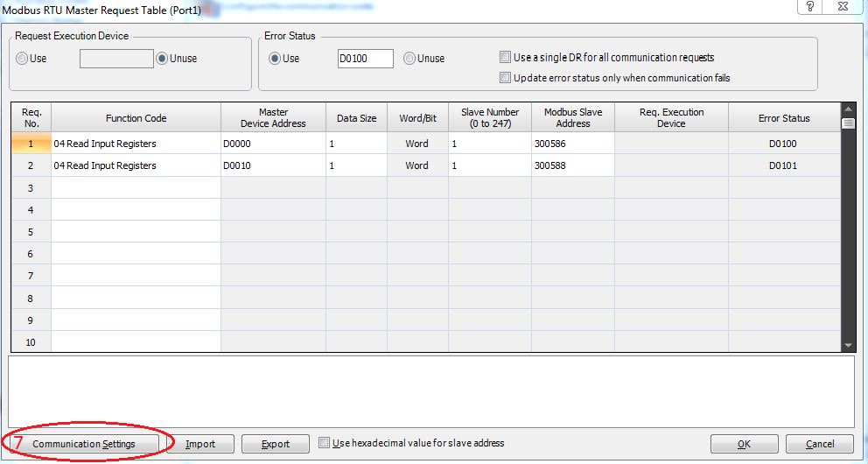Select Use radio for Request Execution Device

coord(22,58)
